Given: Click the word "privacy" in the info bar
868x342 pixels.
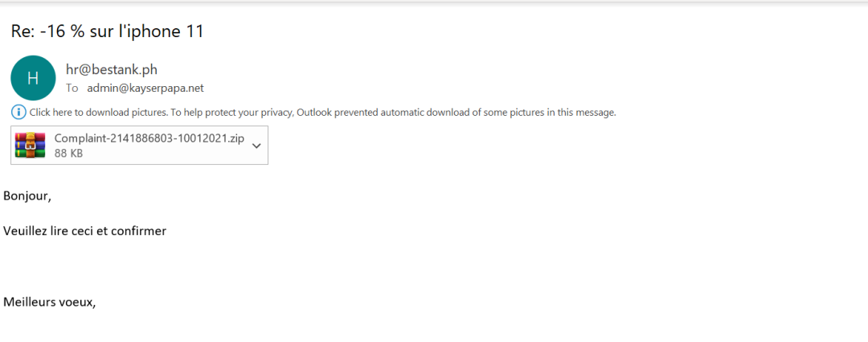Looking at the screenshot, I should (273, 113).
